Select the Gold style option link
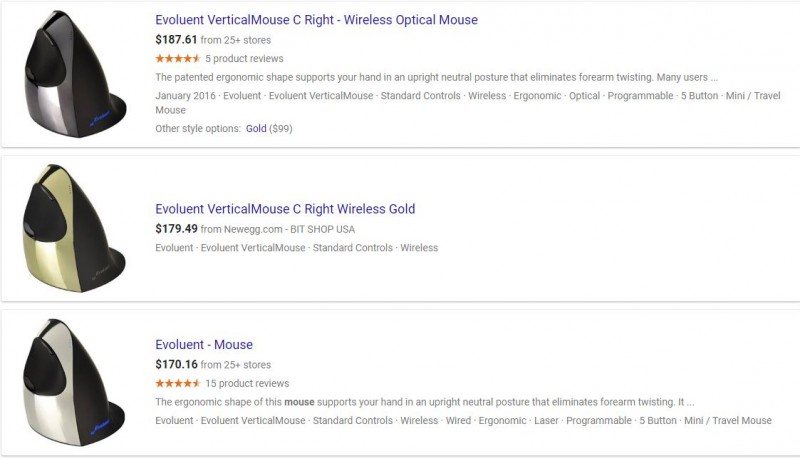Image resolution: width=800 pixels, height=459 pixels. coord(256,129)
